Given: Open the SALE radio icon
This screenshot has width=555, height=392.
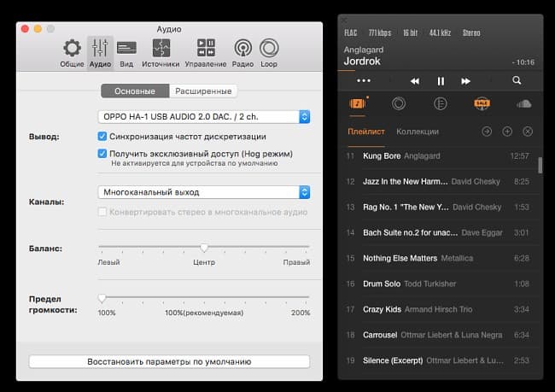Looking at the screenshot, I should pyautogui.click(x=482, y=103).
